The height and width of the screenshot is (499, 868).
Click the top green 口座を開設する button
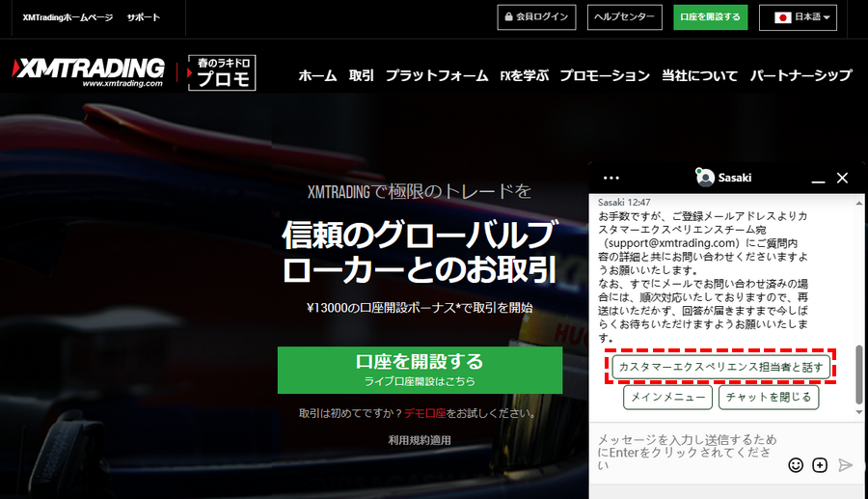pos(710,17)
